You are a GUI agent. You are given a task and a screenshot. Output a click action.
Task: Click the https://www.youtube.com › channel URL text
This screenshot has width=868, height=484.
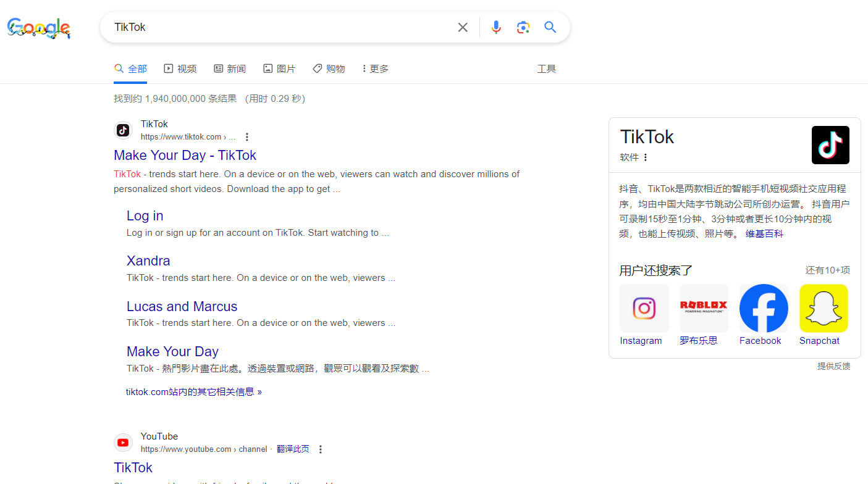click(204, 449)
